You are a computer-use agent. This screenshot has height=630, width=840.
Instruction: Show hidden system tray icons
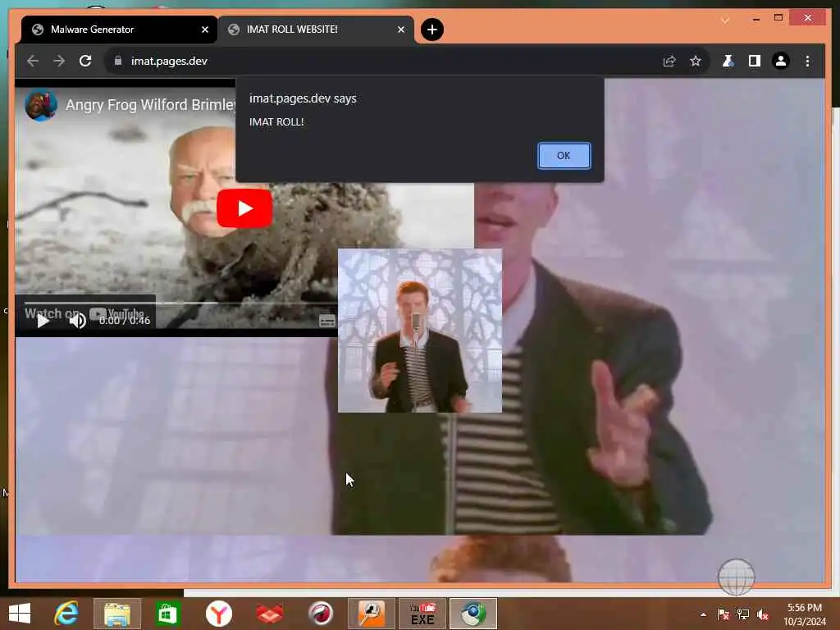703,614
